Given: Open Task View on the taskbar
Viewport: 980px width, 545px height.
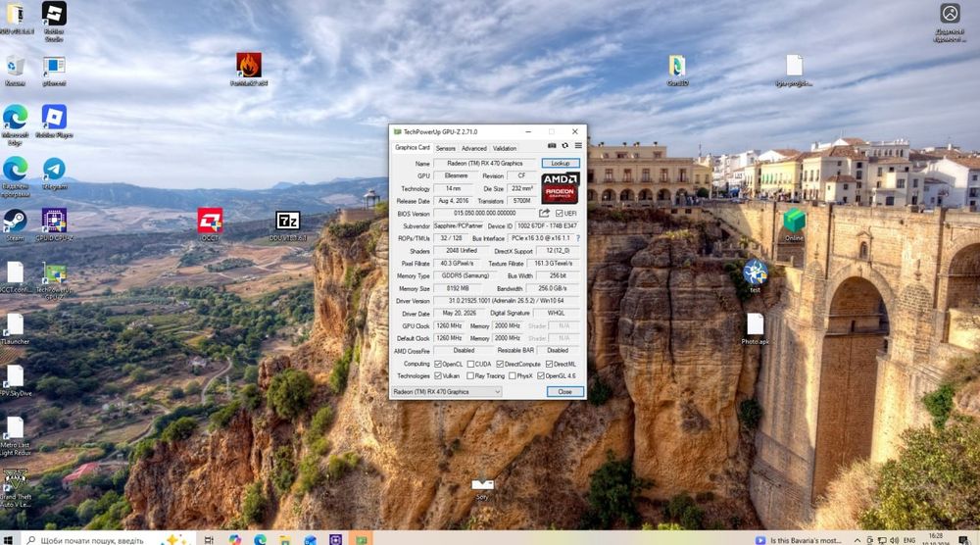Looking at the screenshot, I should [209, 539].
